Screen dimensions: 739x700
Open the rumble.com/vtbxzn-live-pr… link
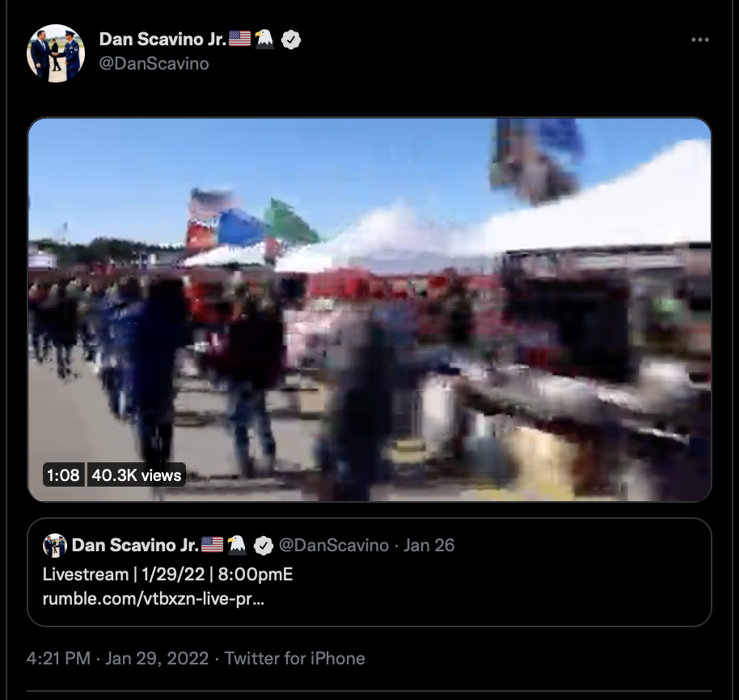click(x=153, y=599)
